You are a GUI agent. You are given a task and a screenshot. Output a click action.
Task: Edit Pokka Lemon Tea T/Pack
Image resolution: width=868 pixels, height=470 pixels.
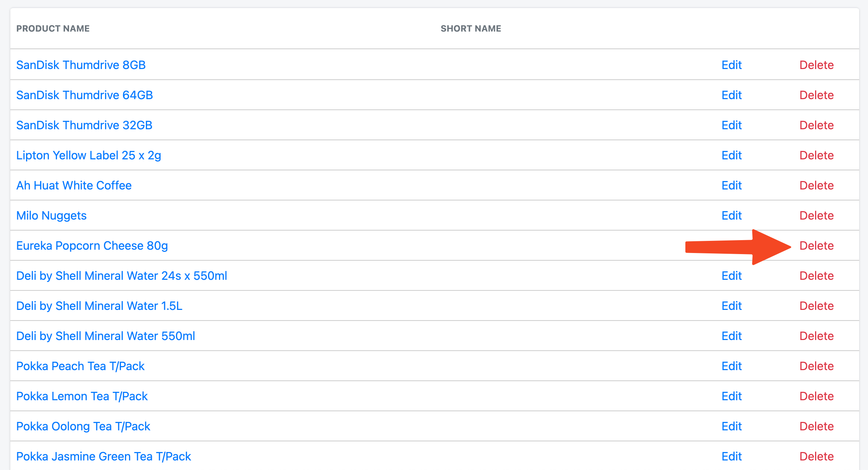click(x=731, y=396)
